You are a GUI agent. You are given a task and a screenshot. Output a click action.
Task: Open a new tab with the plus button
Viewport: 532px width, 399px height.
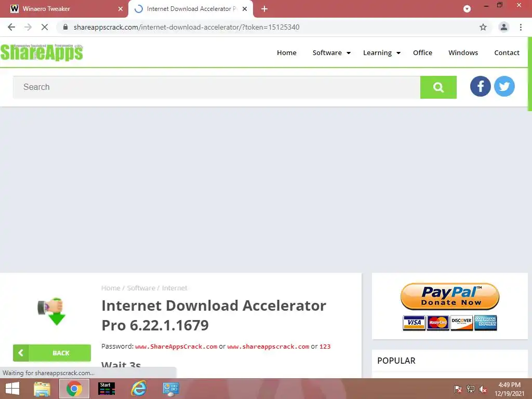click(264, 9)
